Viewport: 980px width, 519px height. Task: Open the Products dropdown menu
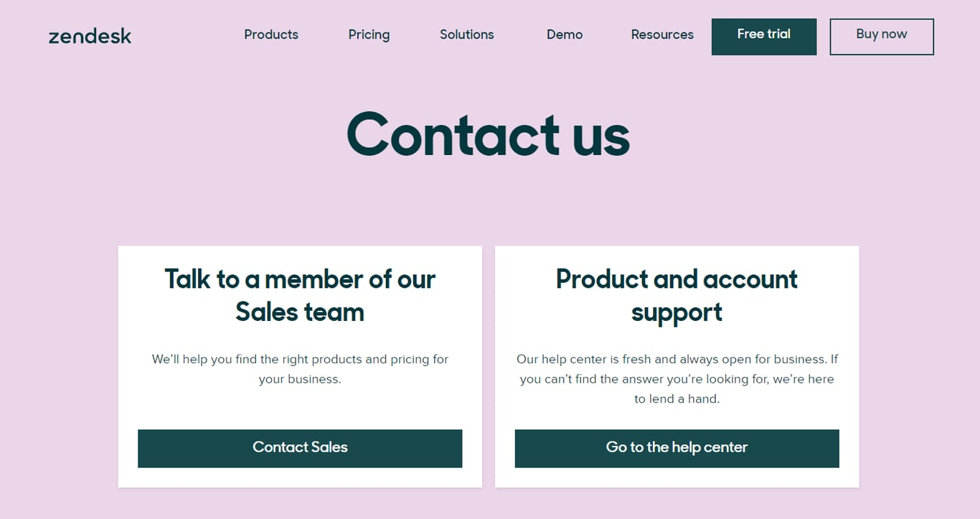click(271, 34)
